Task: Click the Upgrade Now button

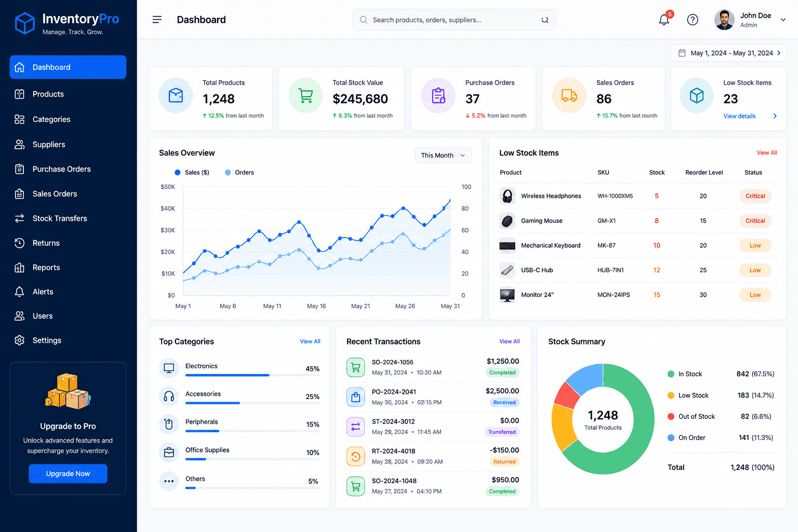Action: point(68,474)
